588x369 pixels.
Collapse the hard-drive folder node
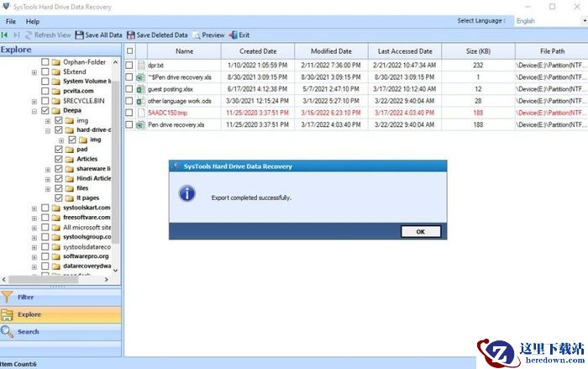[x=48, y=130]
